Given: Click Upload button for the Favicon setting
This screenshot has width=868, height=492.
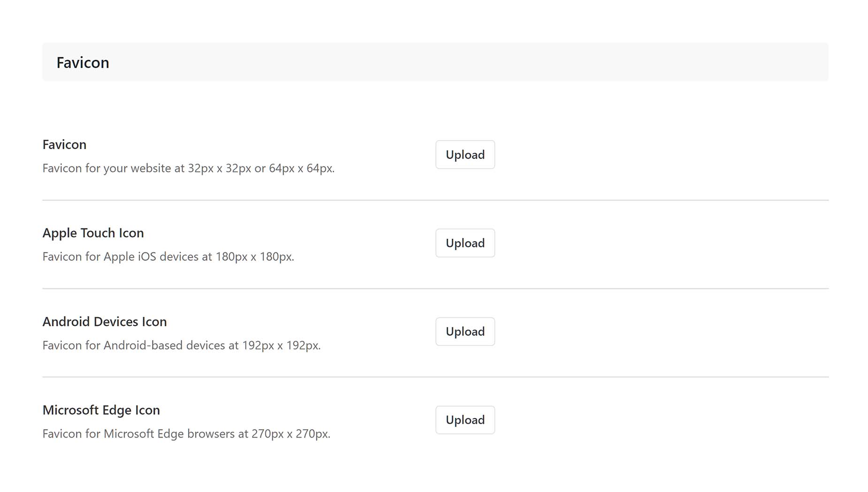Looking at the screenshot, I should tap(465, 154).
